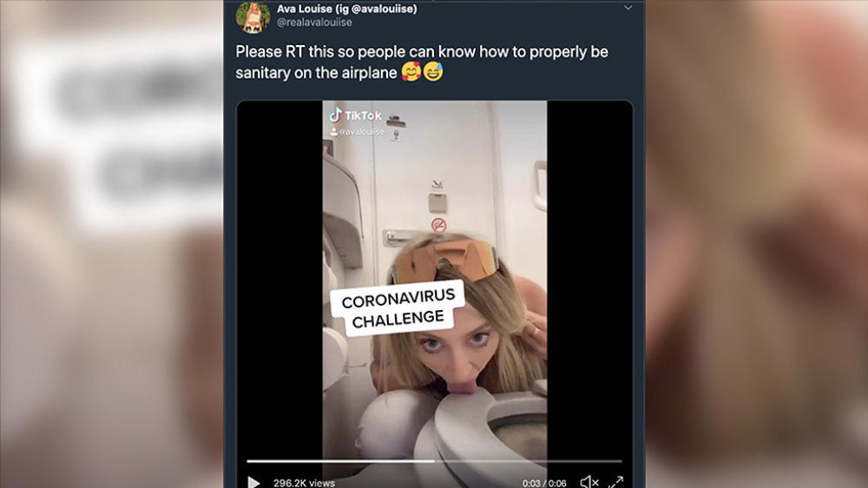Click the no-smoking sign in the video
Screen dimensions: 868x488
pos(438,225)
